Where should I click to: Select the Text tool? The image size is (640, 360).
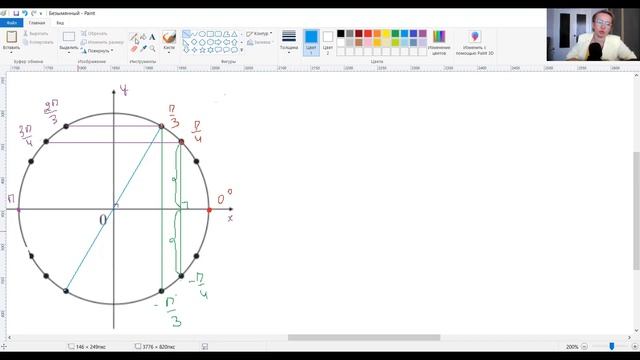152,36
